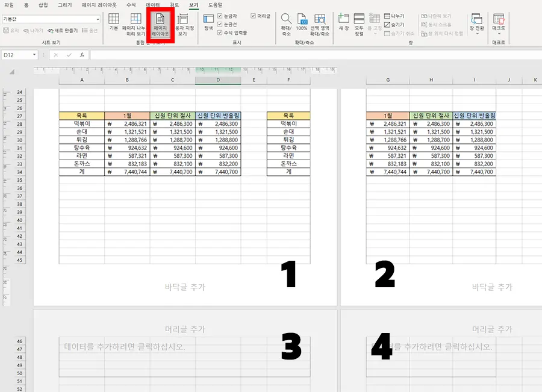Open 페이지 나누기 미리 보기 (Page Break Preview)
The image size is (542, 392).
[x=135, y=23]
